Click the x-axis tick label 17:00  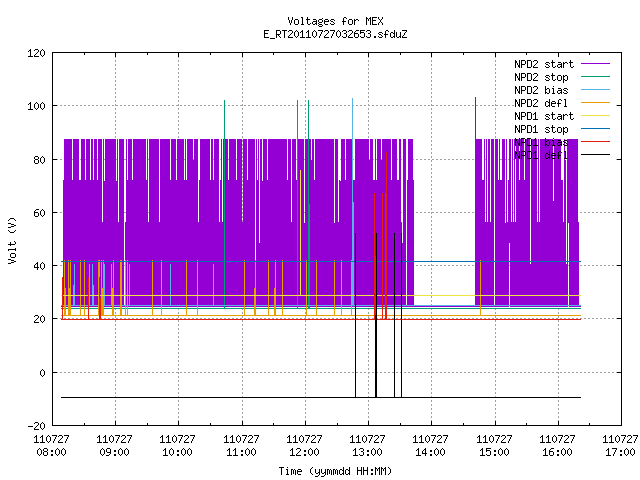click(620, 452)
